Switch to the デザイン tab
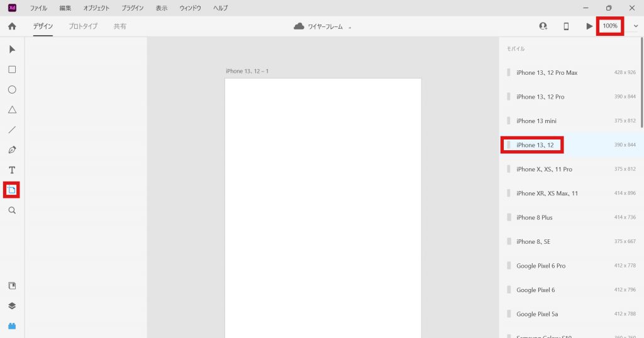The image size is (644, 338). coord(43,26)
